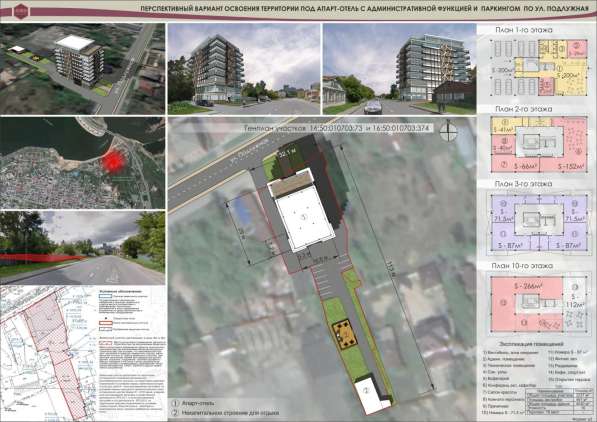Click the 'S -200м²' label in the parking area
The width and height of the screenshot is (597, 422).
click(503, 71)
